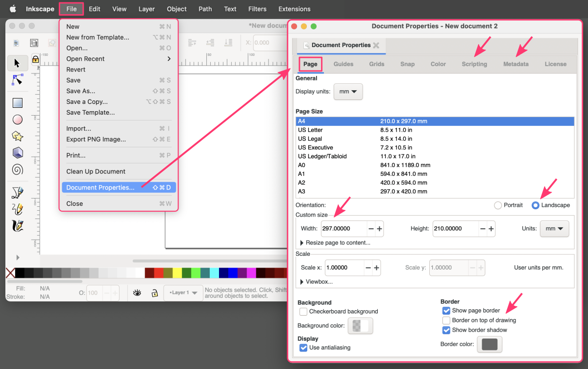588x369 pixels.
Task: Click the Border color button
Action: point(490,344)
